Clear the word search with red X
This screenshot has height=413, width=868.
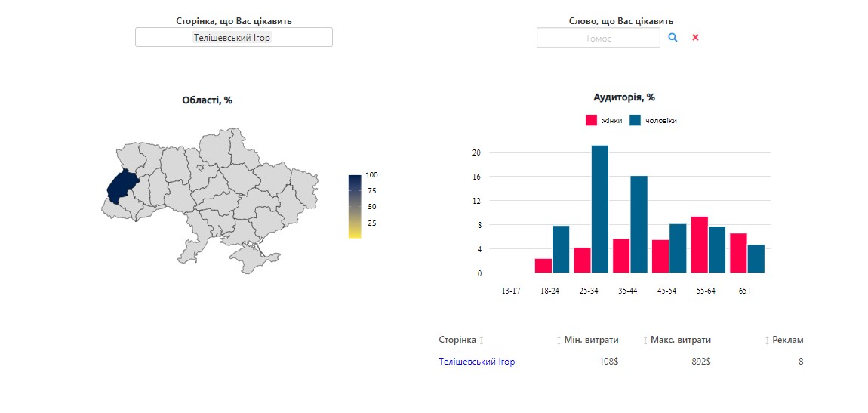click(x=696, y=37)
